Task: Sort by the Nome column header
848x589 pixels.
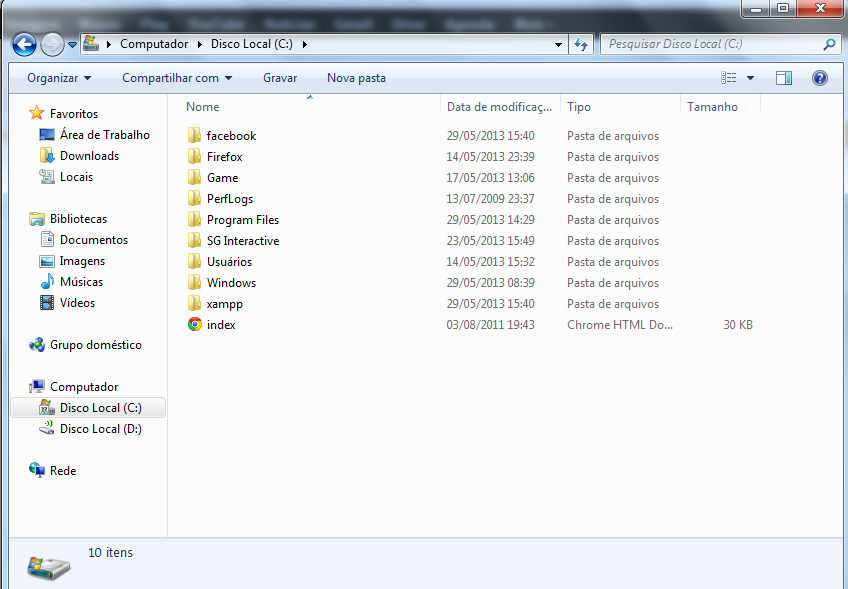Action: pyautogui.click(x=202, y=107)
